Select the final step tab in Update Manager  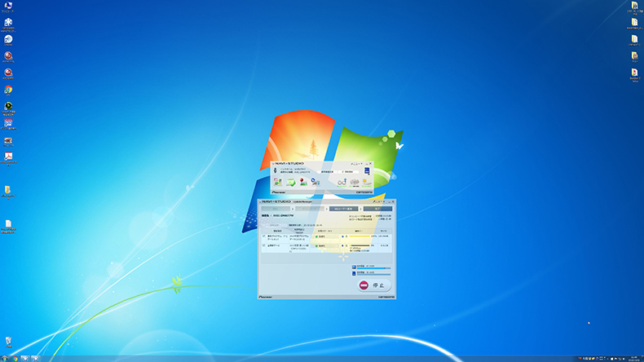pos(377,209)
